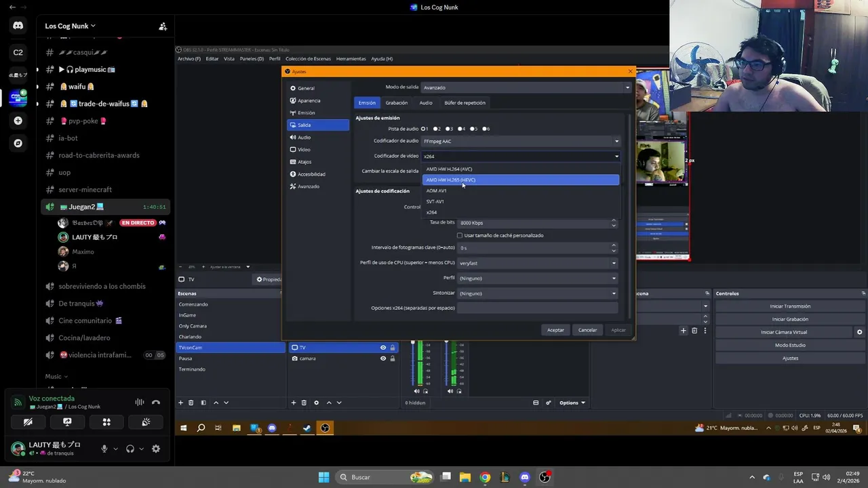
Task: Switch to the Búfer de repetición tab
Action: [x=465, y=103]
